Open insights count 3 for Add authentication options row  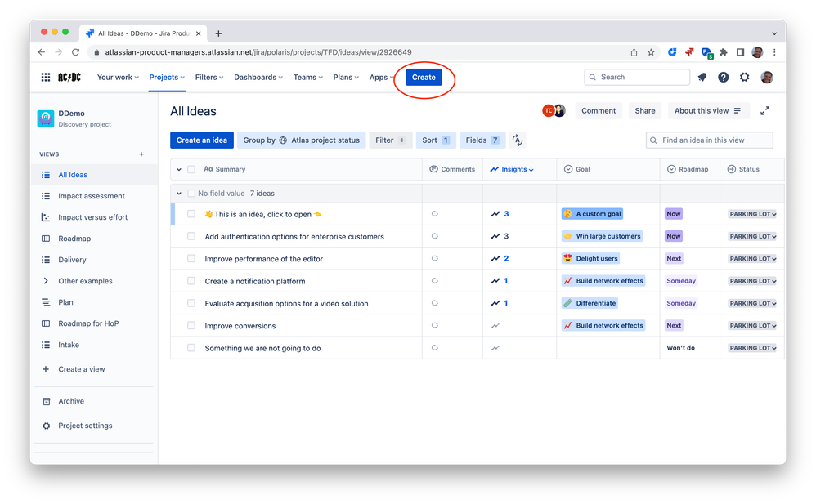500,236
